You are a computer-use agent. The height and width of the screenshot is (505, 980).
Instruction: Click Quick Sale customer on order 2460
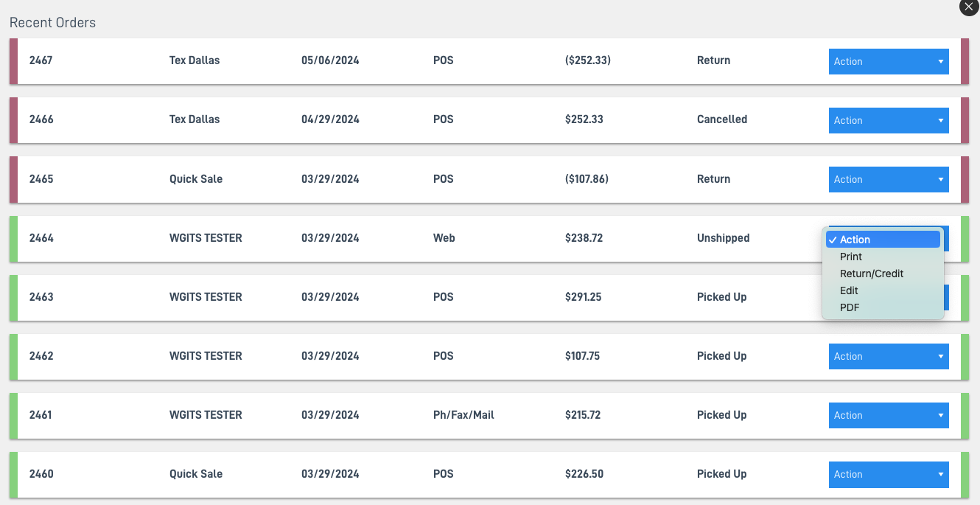click(196, 474)
